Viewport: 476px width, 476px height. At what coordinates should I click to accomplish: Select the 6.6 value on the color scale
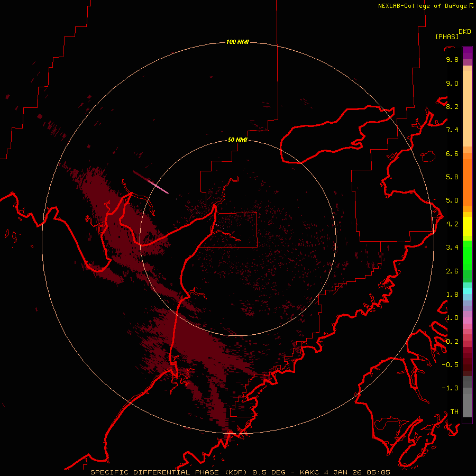[x=452, y=153]
